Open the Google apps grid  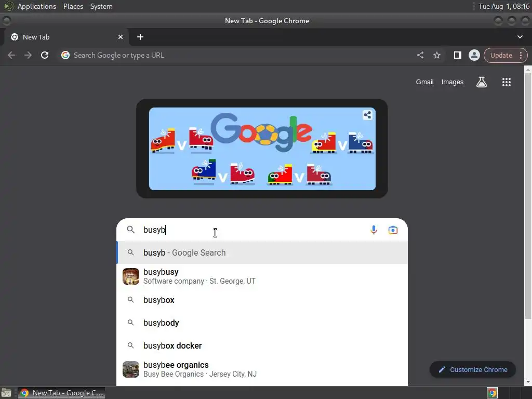click(506, 82)
